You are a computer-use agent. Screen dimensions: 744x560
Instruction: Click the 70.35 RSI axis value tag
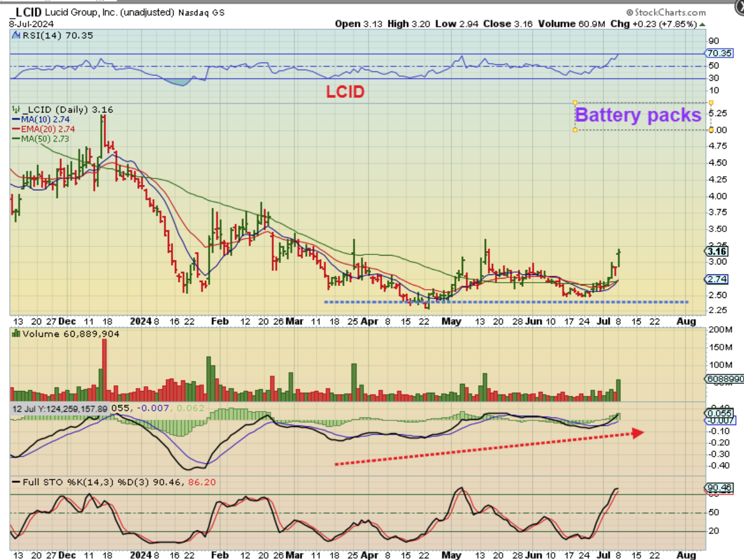point(719,53)
